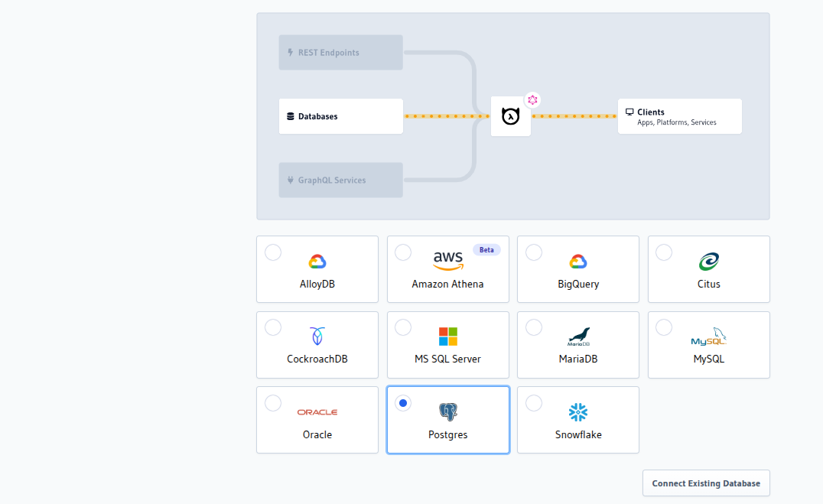Image resolution: width=823 pixels, height=504 pixels.
Task: Click the AWS logo for Amazon Athena
Action: (447, 260)
